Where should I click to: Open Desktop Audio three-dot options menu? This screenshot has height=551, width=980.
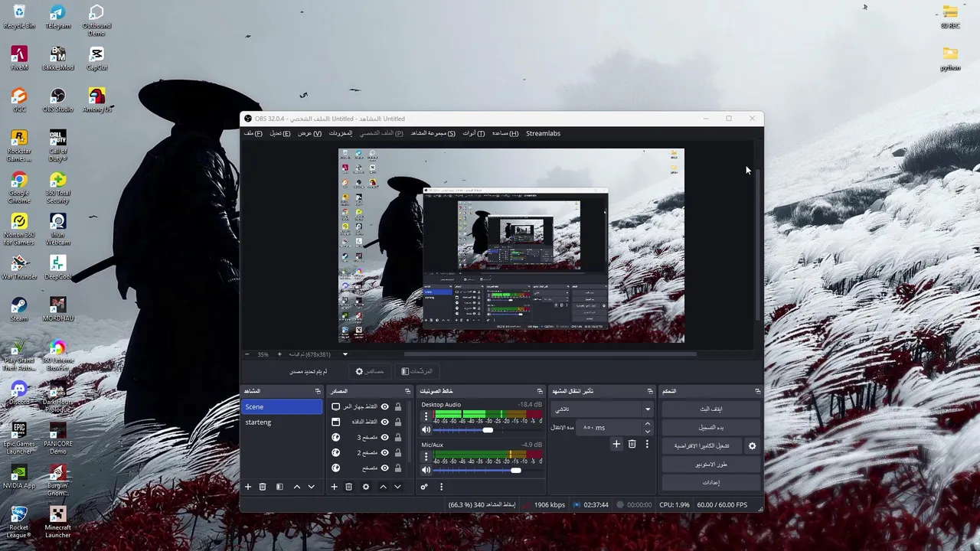(426, 417)
